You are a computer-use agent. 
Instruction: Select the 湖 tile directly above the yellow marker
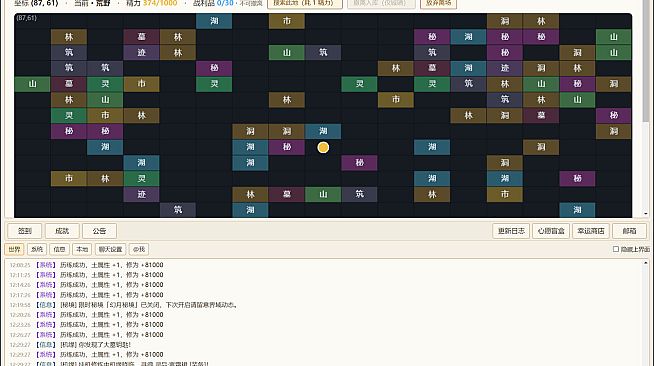pyautogui.click(x=323, y=131)
